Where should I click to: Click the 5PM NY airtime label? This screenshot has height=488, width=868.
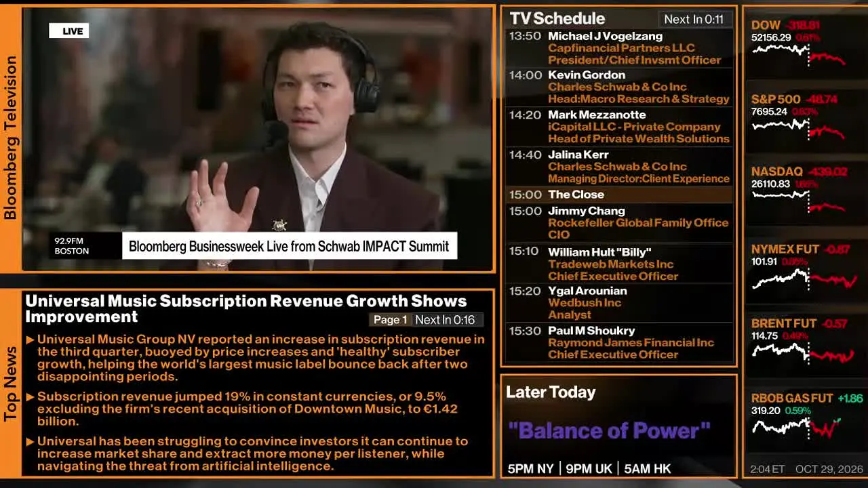tap(530, 469)
